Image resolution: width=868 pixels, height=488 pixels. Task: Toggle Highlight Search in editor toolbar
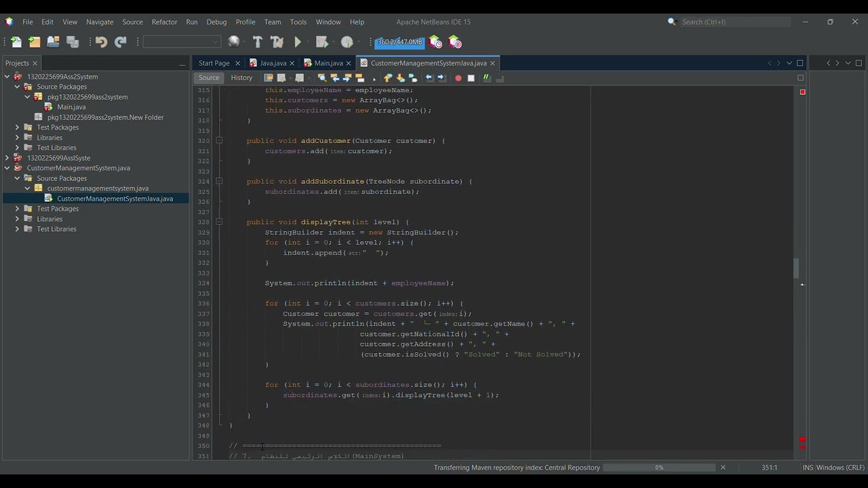[x=360, y=78]
